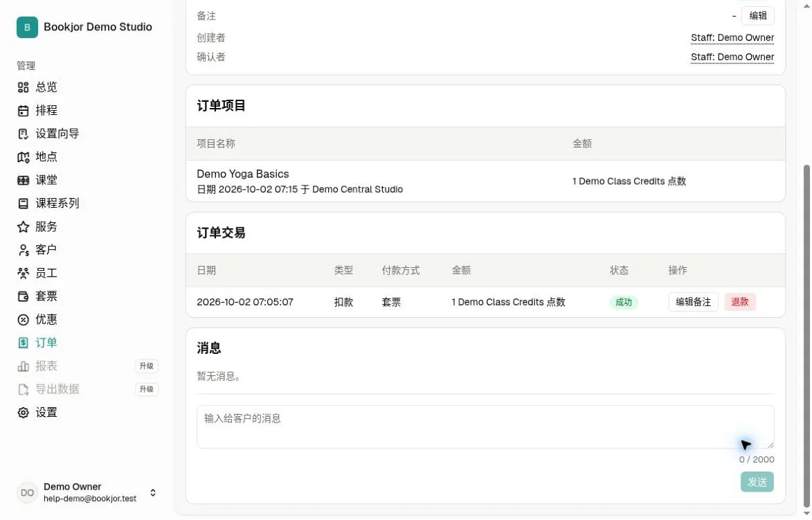812x520 pixels.
Task: Select the 地点 locations map icon
Action: (23, 157)
